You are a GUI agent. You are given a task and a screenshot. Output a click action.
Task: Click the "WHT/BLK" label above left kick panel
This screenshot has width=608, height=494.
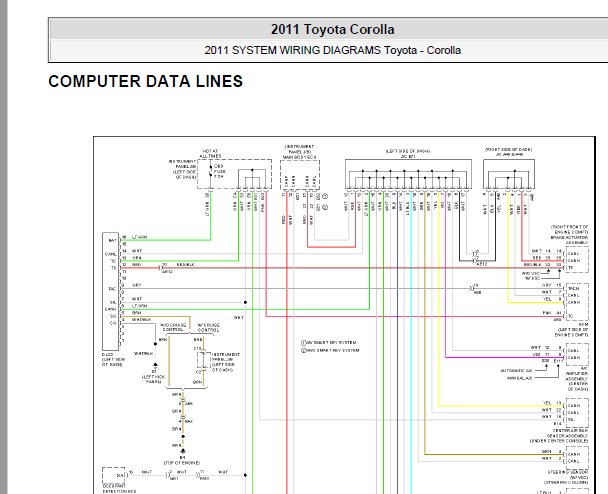click(x=143, y=354)
